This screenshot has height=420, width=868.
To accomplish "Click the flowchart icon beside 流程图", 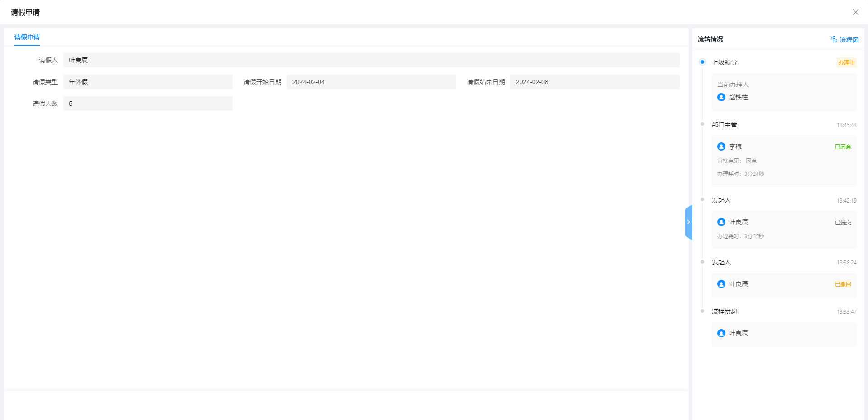I will tap(834, 39).
